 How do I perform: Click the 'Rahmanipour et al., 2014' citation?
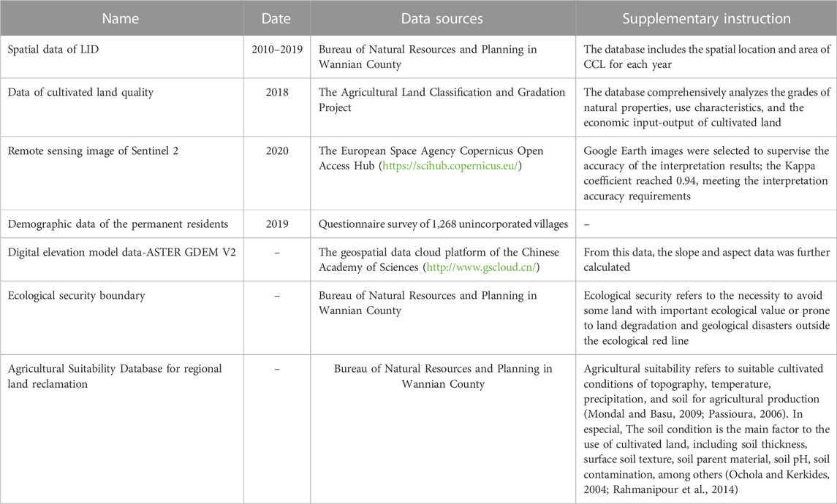[674, 489]
